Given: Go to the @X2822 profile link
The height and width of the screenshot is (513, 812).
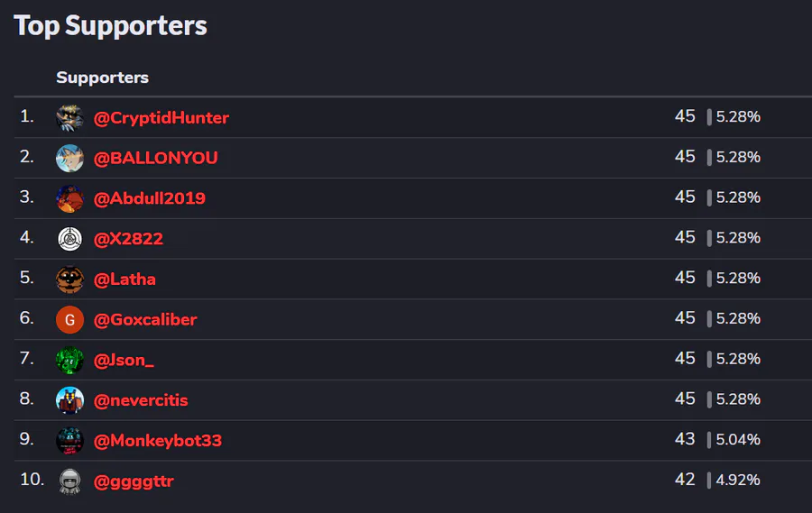Looking at the screenshot, I should 128,239.
